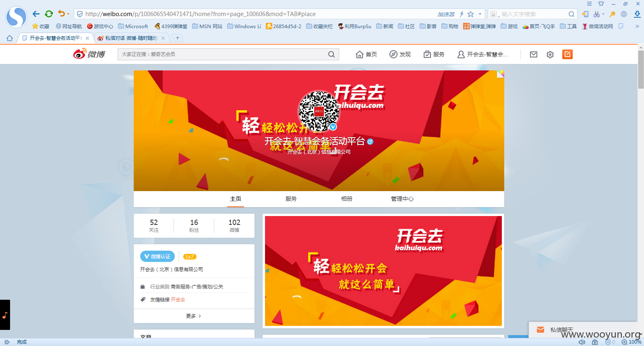Click the browser search box 输入文字搜索
This screenshot has height=346, width=644.
532,14
